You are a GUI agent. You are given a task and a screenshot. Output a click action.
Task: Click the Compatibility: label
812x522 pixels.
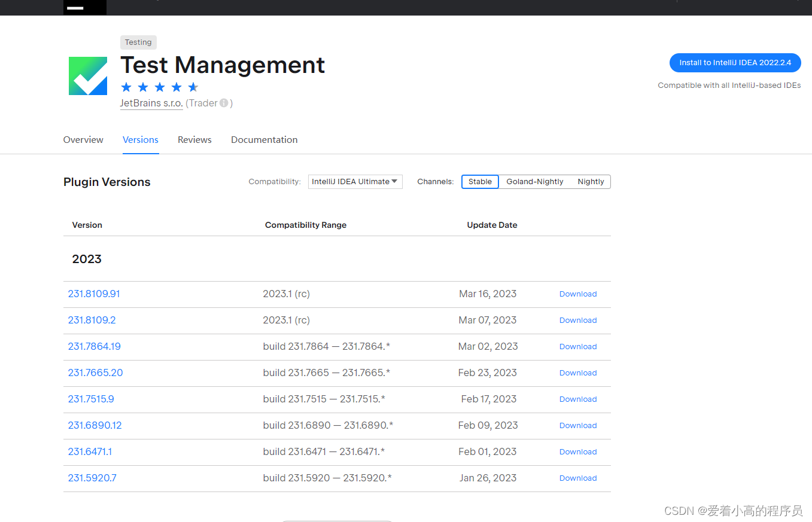[275, 182]
